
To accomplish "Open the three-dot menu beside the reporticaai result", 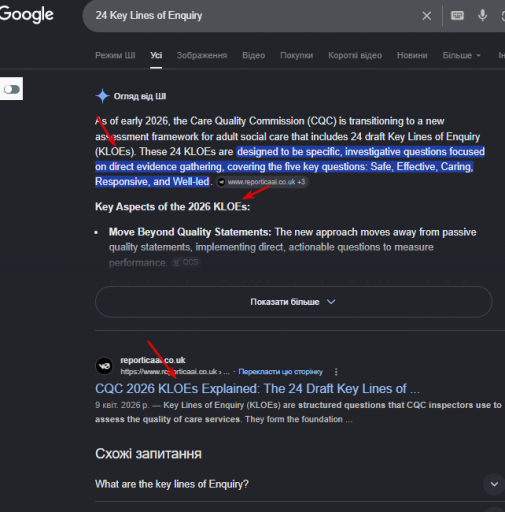I will (x=336, y=372).
